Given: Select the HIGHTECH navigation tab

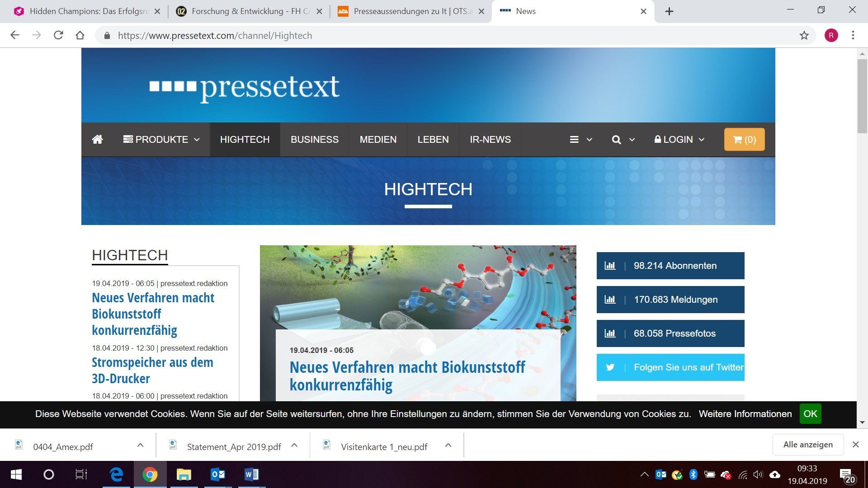Looking at the screenshot, I should pos(245,140).
